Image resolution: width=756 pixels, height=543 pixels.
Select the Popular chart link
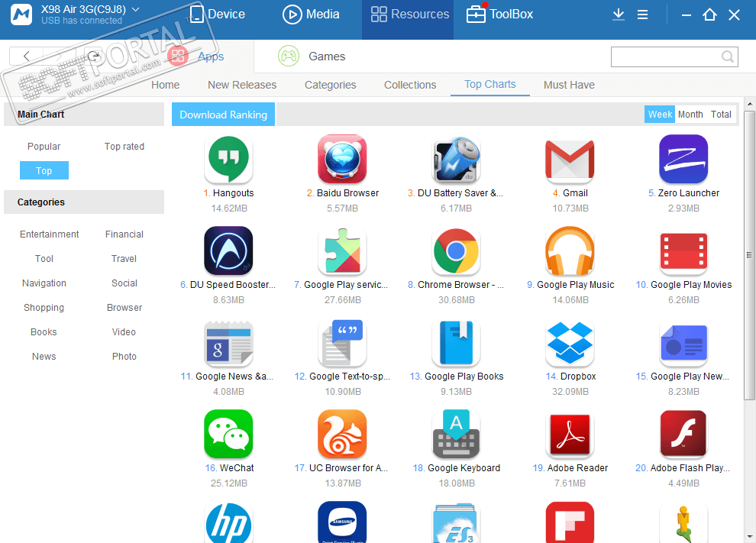44,146
